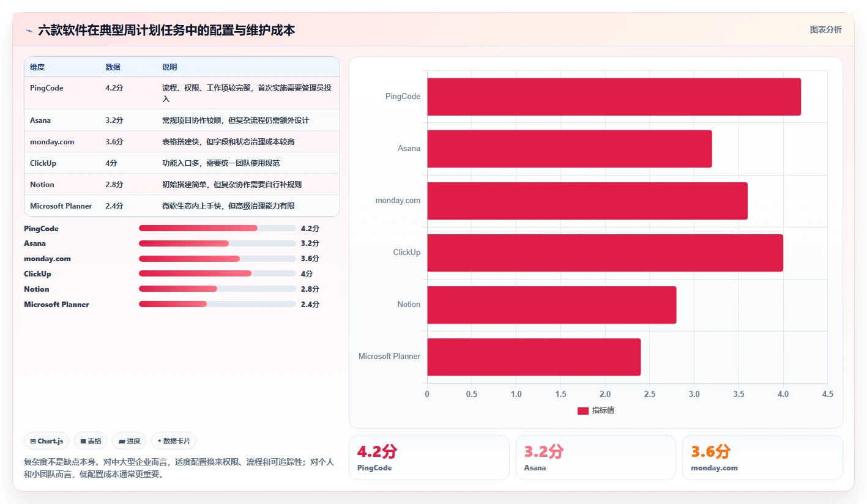
Task: Click the 说明 column header
Action: [169, 67]
